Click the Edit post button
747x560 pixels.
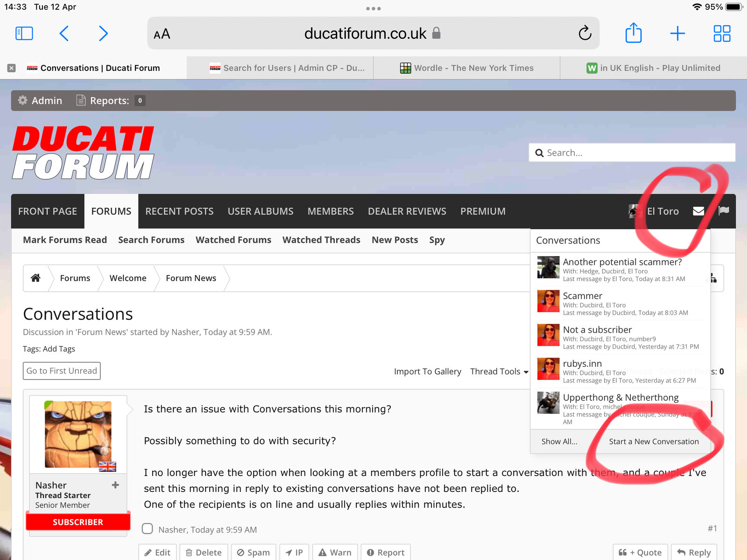tap(157, 553)
